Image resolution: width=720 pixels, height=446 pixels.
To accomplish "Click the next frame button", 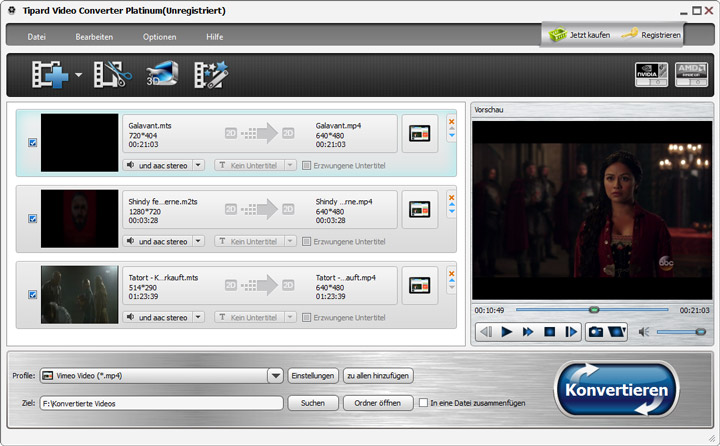I will click(571, 332).
